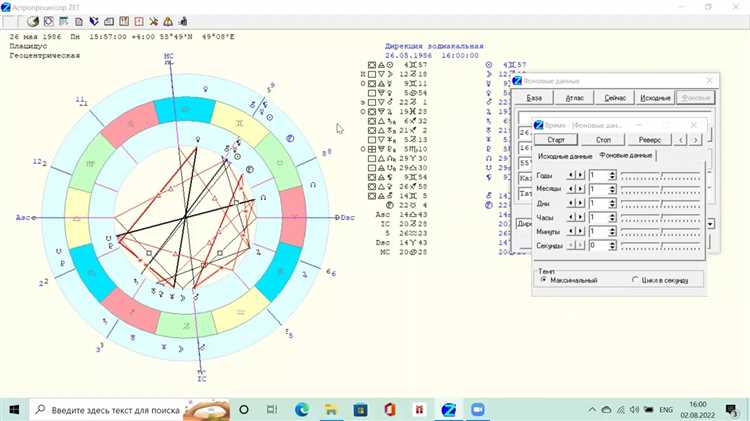Screen dimensions: 750x421
Task: Click the document page toolbar icon
Action: tap(79, 22)
